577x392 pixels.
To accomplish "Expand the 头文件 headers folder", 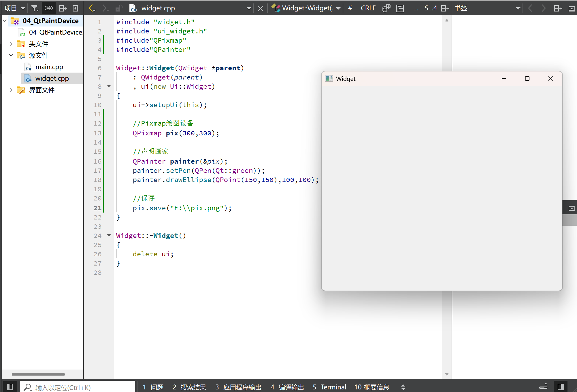I will (11, 44).
